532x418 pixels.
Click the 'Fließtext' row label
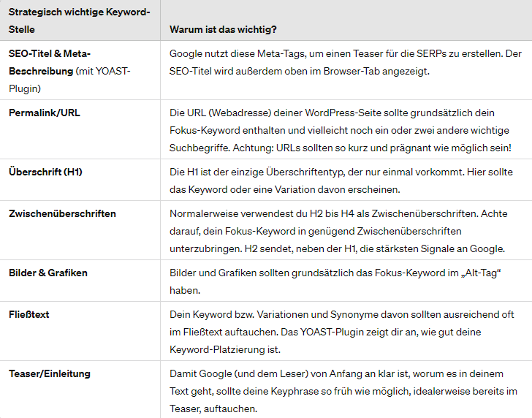point(28,314)
